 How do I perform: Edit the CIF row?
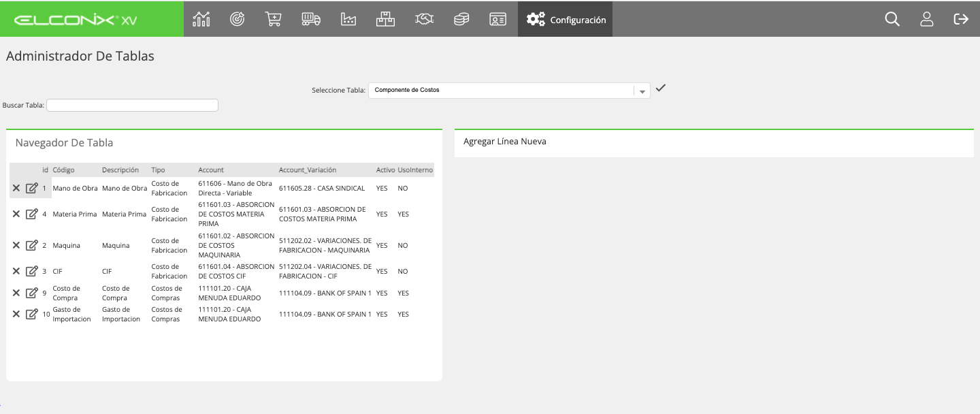31,271
